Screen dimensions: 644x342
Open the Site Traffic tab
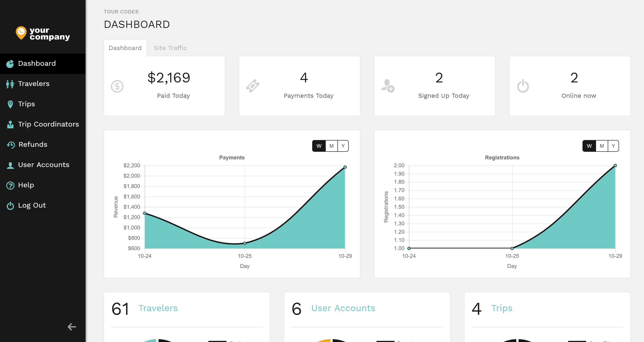tap(170, 48)
